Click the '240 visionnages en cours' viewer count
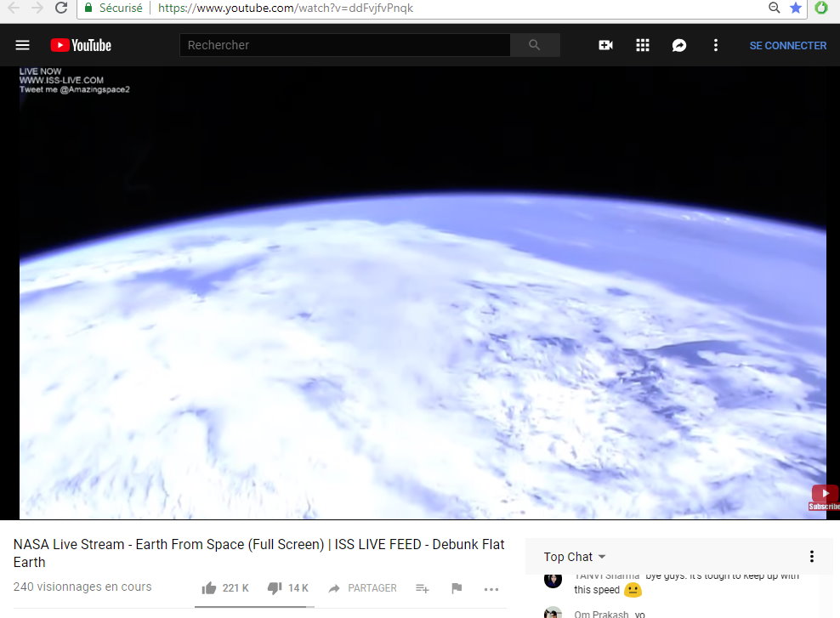Viewport: 840px width, 618px height. click(82, 587)
